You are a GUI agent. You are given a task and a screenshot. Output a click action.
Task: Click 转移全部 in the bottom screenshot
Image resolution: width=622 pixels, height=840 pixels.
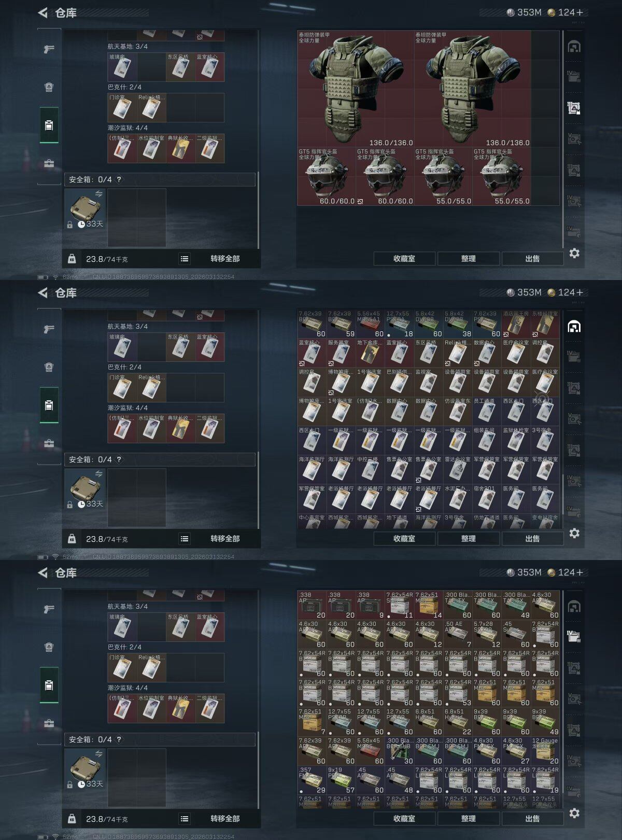coord(225,819)
